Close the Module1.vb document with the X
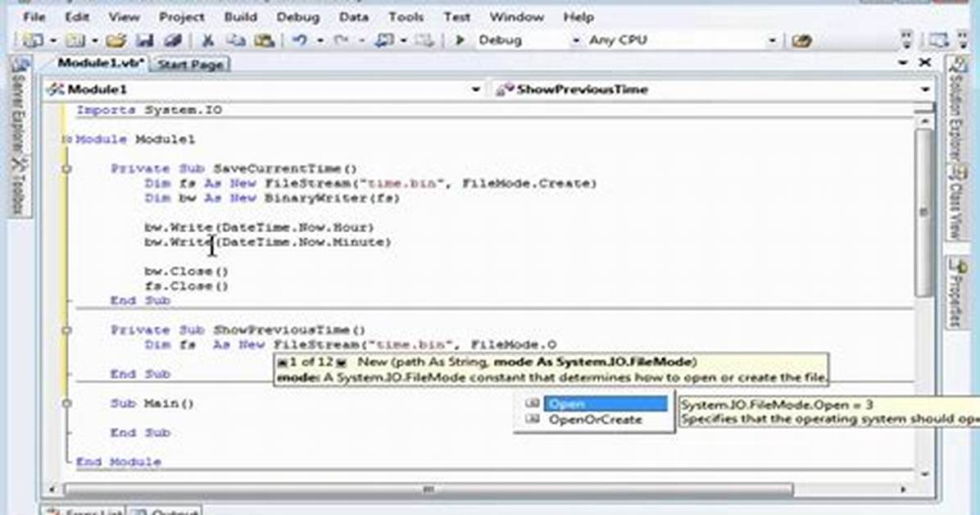Viewport: 980px width, 515px height. [x=925, y=63]
